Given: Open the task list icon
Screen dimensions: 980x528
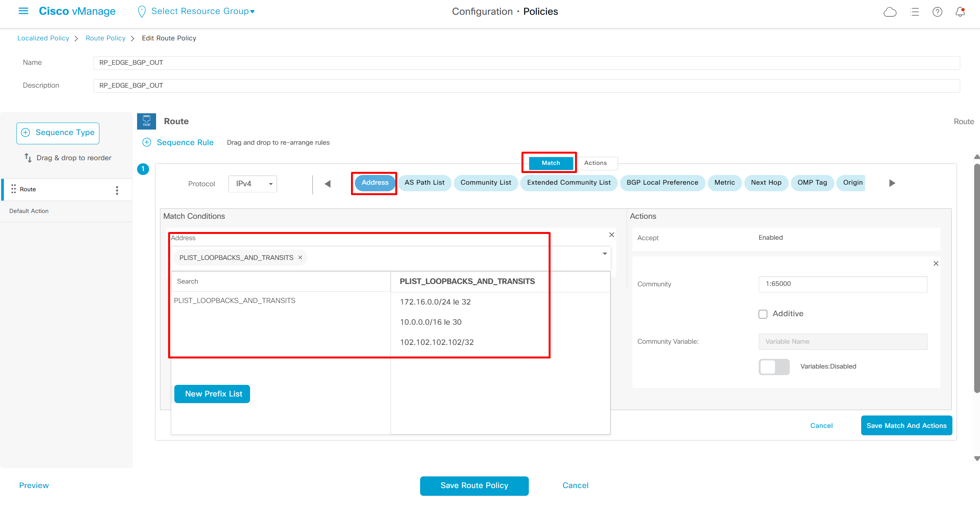Looking at the screenshot, I should coord(914,12).
